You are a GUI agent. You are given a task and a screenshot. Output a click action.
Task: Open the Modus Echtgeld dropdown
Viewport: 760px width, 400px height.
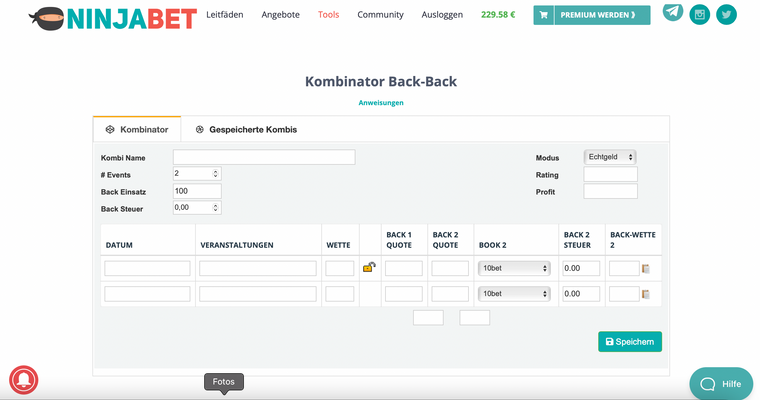click(x=609, y=157)
